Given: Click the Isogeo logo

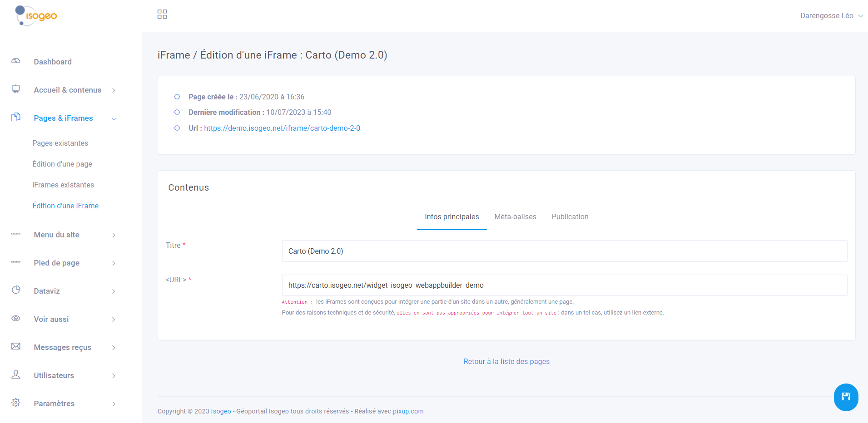Looking at the screenshot, I should click(x=36, y=16).
